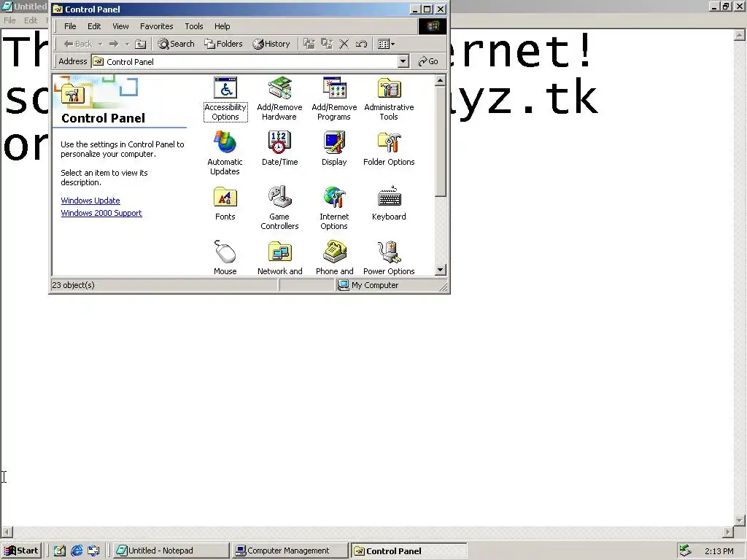Viewport: 747px width, 560px height.
Task: Open Game Controllers applet
Action: (x=279, y=208)
